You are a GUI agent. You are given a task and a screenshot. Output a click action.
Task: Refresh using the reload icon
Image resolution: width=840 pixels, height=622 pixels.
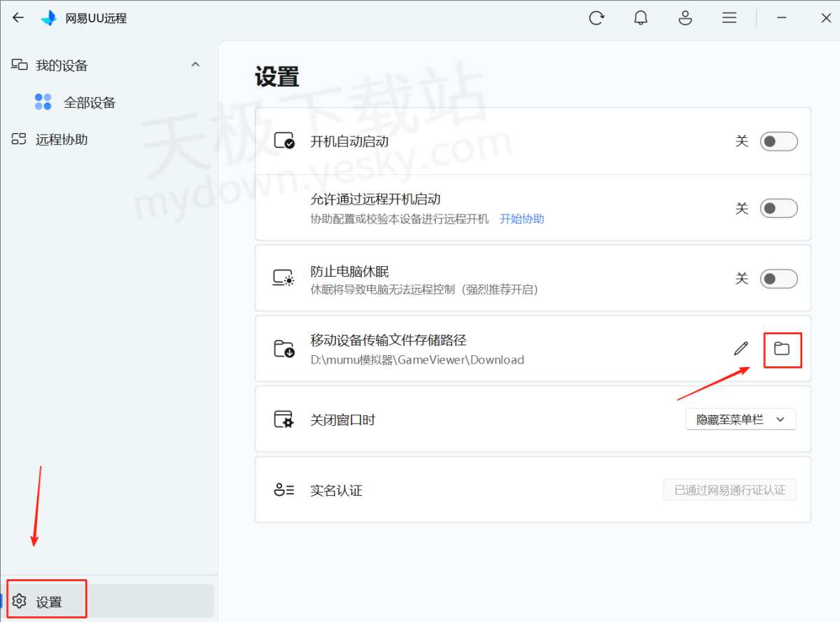coord(596,18)
